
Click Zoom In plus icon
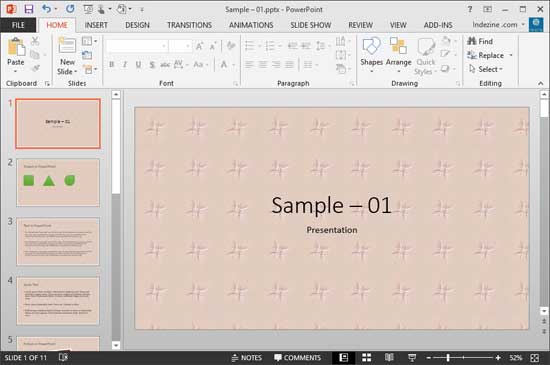click(x=498, y=358)
